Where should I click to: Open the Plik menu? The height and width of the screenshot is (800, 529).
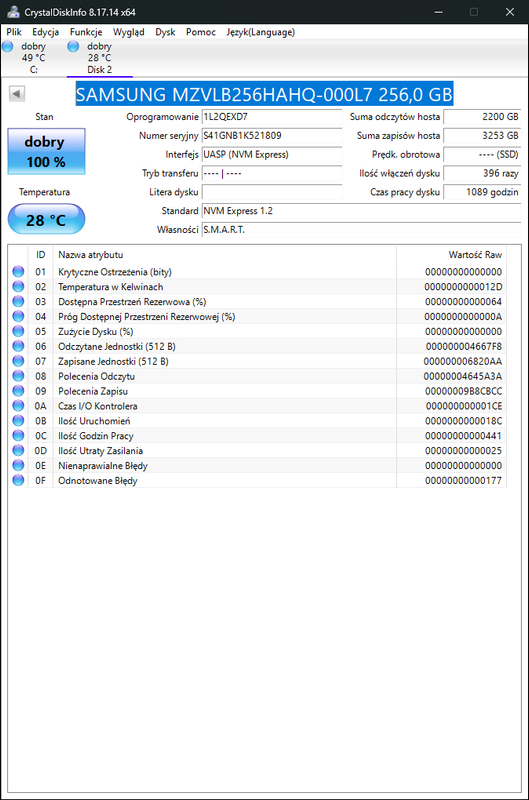click(x=14, y=32)
